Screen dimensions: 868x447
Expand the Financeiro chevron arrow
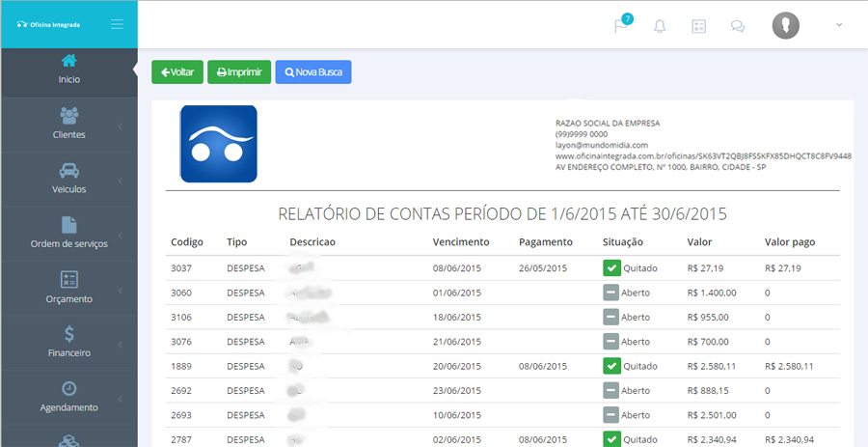pos(121,344)
